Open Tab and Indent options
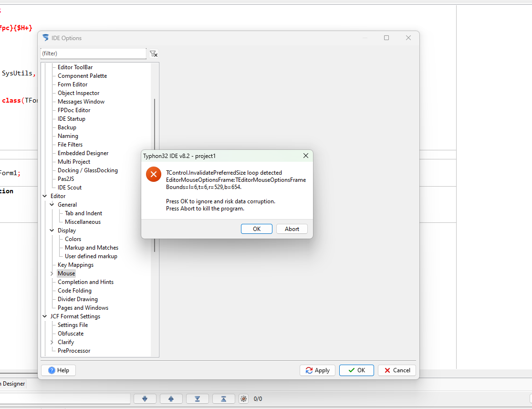The width and height of the screenshot is (532, 409). coord(83,213)
